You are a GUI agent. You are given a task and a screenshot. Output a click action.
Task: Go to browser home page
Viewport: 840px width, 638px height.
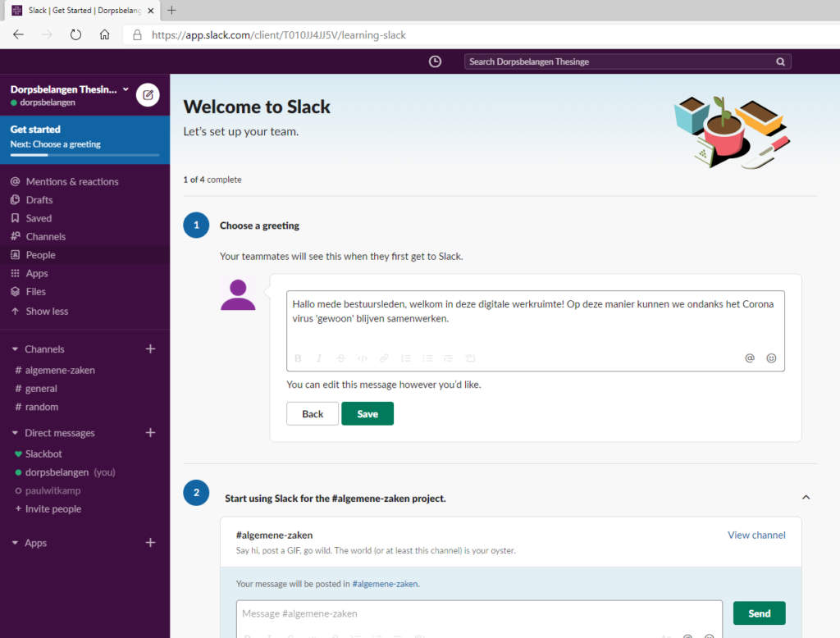point(104,34)
